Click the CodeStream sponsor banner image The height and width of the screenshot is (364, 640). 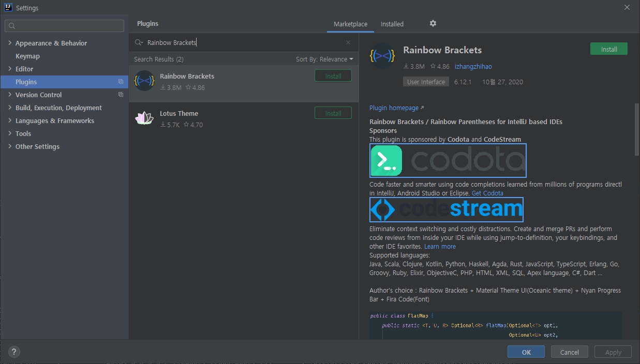pos(446,209)
